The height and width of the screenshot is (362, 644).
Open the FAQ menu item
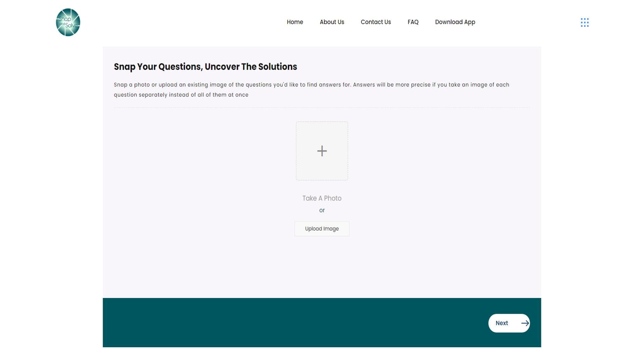[413, 22]
